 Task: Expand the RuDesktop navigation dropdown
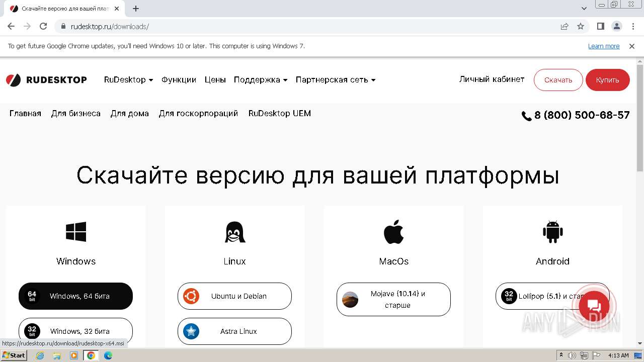128,80
